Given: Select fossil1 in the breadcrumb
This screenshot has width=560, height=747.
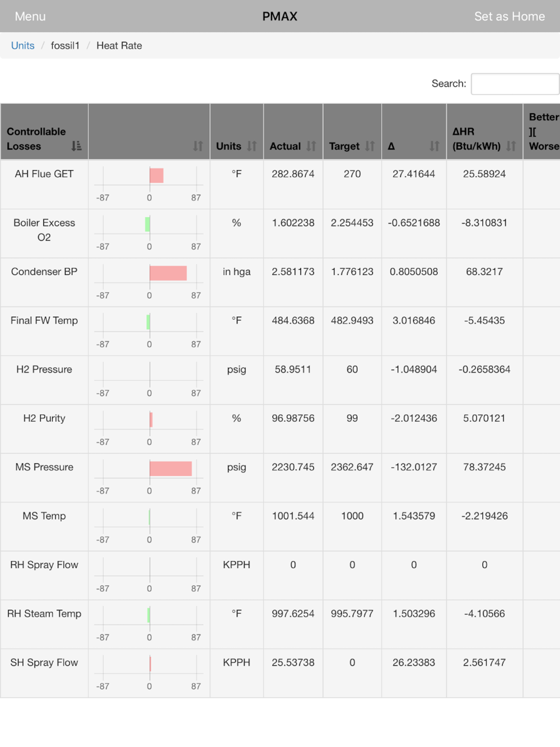Looking at the screenshot, I should point(66,45).
